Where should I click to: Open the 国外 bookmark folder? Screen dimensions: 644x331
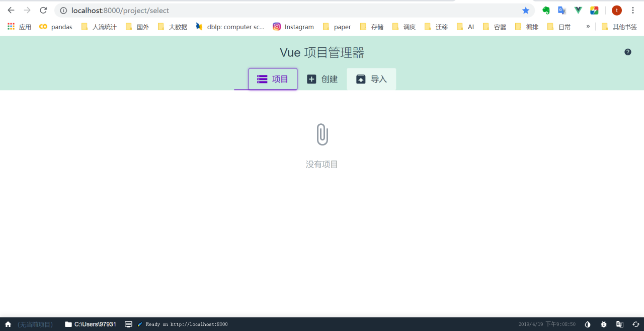click(137, 27)
